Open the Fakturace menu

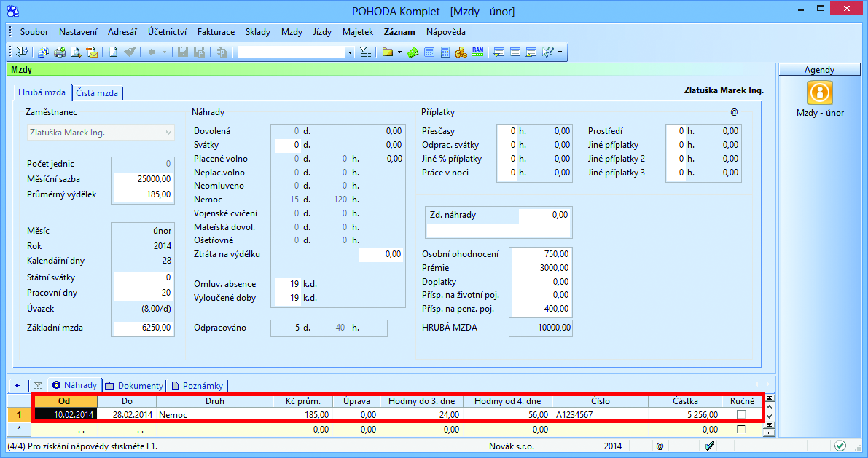pos(216,32)
